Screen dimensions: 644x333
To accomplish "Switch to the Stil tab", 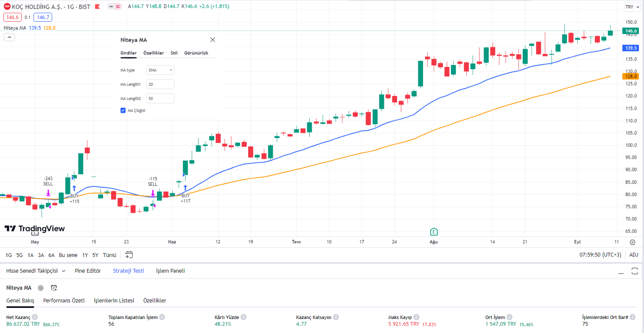I will [x=174, y=53].
